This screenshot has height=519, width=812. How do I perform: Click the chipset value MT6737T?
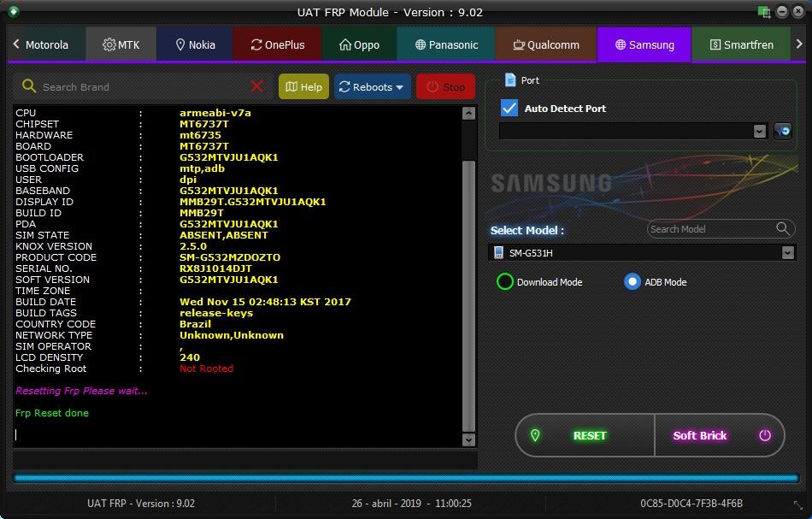(204, 124)
